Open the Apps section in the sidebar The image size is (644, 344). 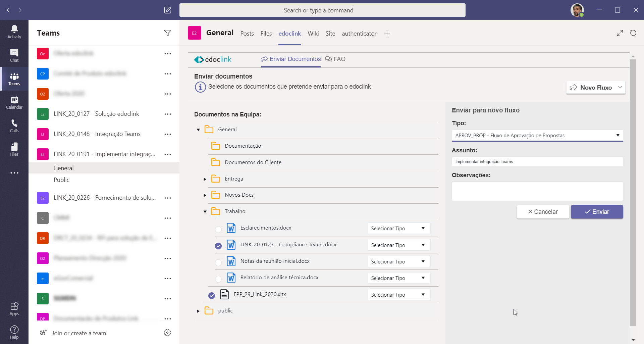(14, 309)
